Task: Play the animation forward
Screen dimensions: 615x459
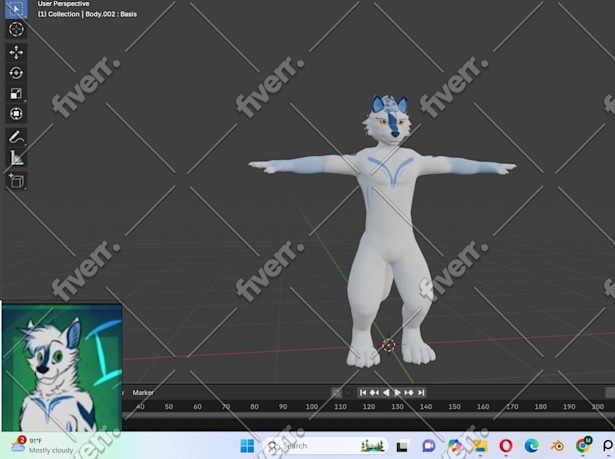Action: pyautogui.click(x=397, y=393)
